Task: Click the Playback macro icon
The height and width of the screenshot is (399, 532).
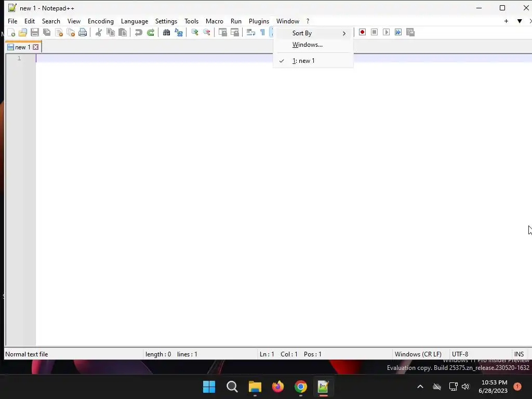Action: [386, 32]
